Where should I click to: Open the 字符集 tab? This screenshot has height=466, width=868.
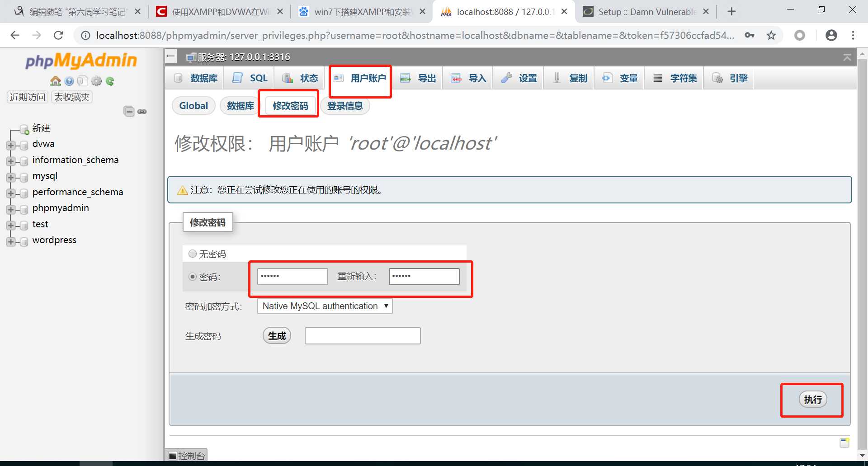(675, 78)
